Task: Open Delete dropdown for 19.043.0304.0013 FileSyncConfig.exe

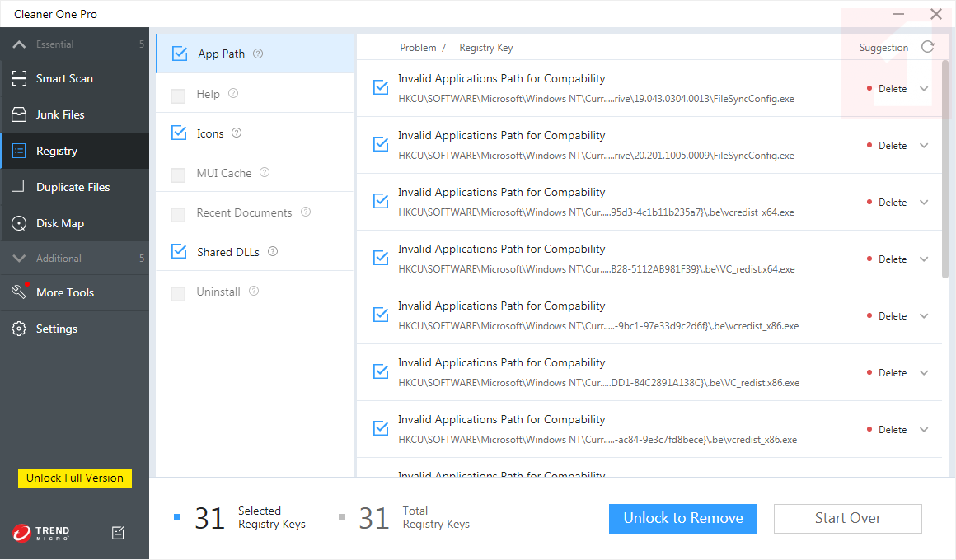Action: point(924,88)
